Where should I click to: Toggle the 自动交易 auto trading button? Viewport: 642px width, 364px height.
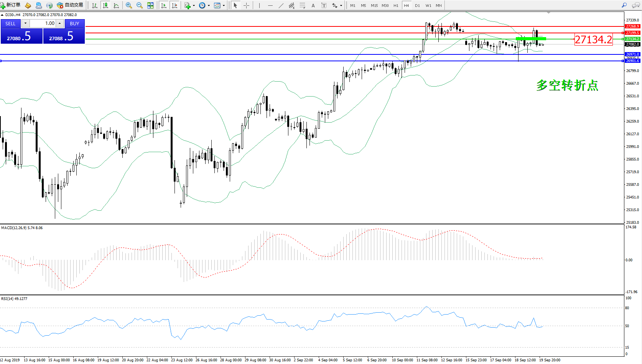tap(70, 5)
